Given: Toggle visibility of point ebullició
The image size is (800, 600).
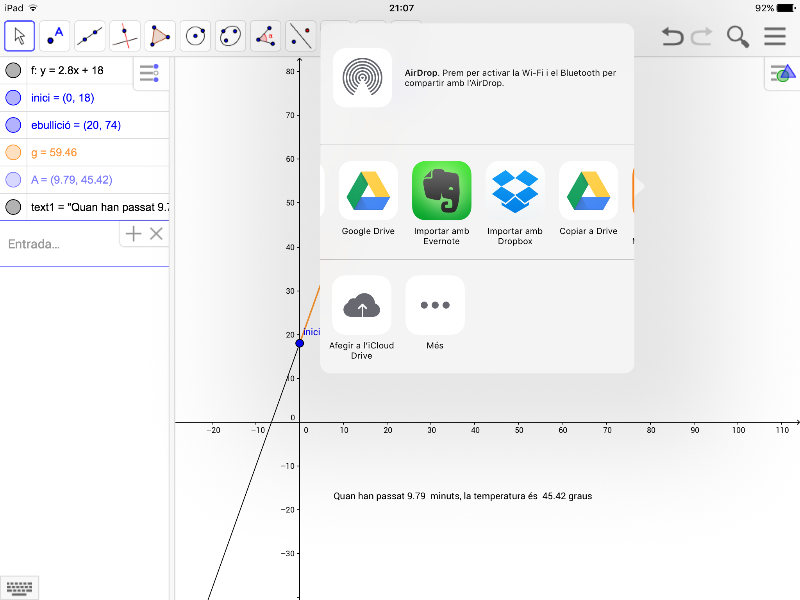Looking at the screenshot, I should 13,125.
